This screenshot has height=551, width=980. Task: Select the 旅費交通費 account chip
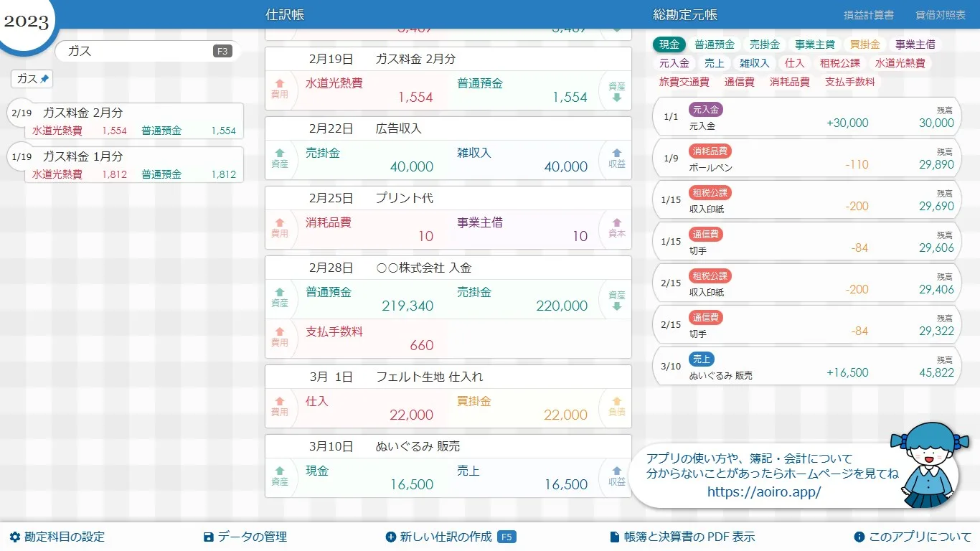(x=684, y=82)
